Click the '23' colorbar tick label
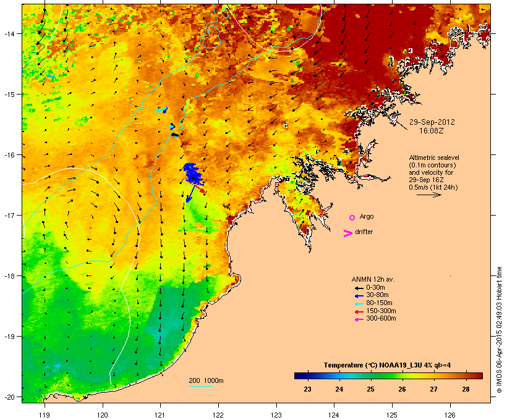The image size is (507, 420). 307,389
